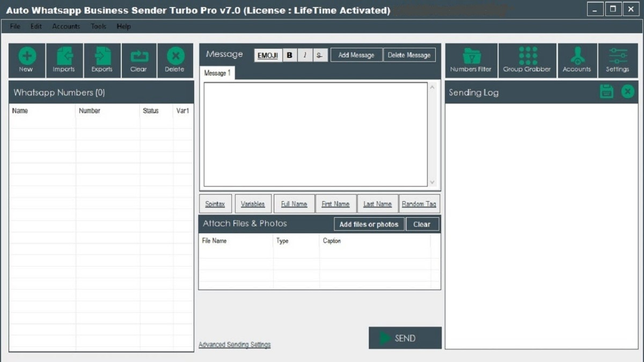644x362 pixels.
Task: Toggle italic formatting for message text
Action: [305, 55]
